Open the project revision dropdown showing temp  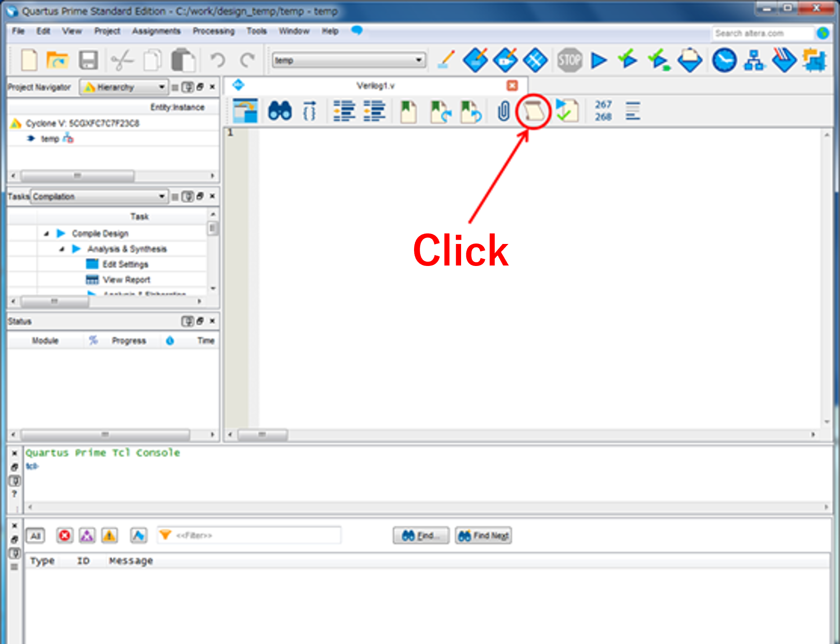tap(349, 60)
